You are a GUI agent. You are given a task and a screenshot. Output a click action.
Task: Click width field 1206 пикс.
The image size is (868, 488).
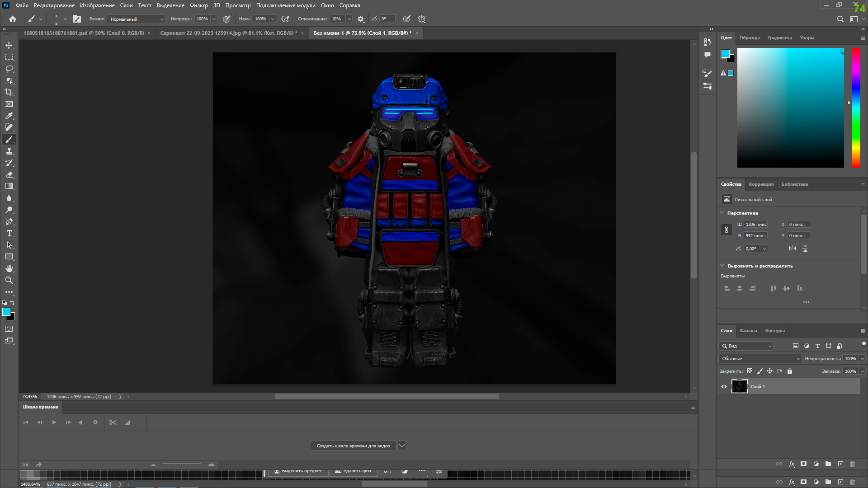click(x=756, y=225)
